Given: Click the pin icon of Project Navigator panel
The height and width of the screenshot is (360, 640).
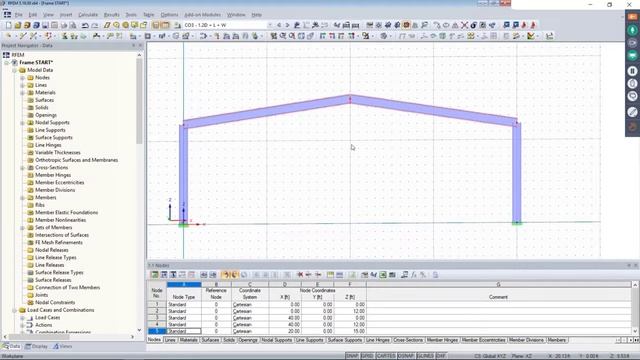Looking at the screenshot, I should coord(133,45).
